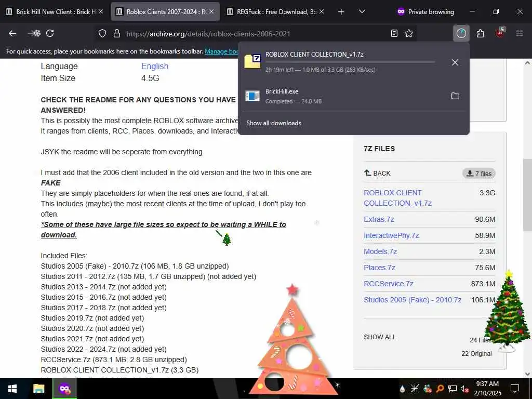
Task: Open tracking protection shield icon
Action: point(102,33)
